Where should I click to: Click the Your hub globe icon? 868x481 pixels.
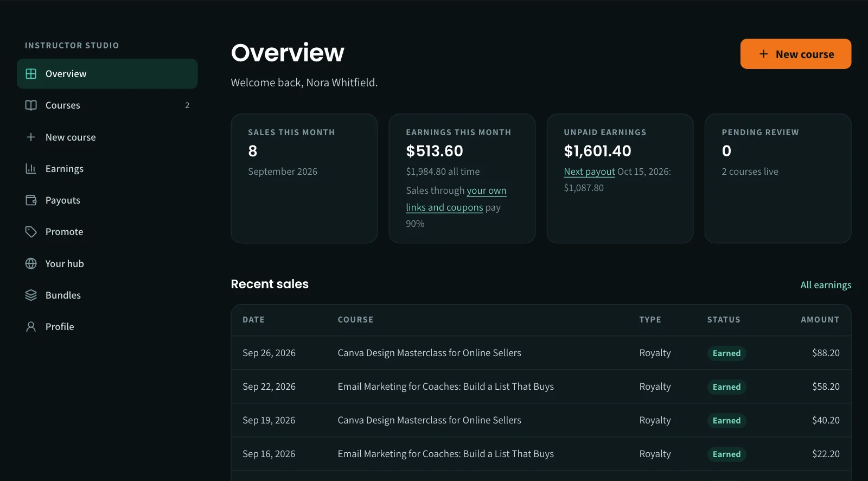tap(31, 264)
